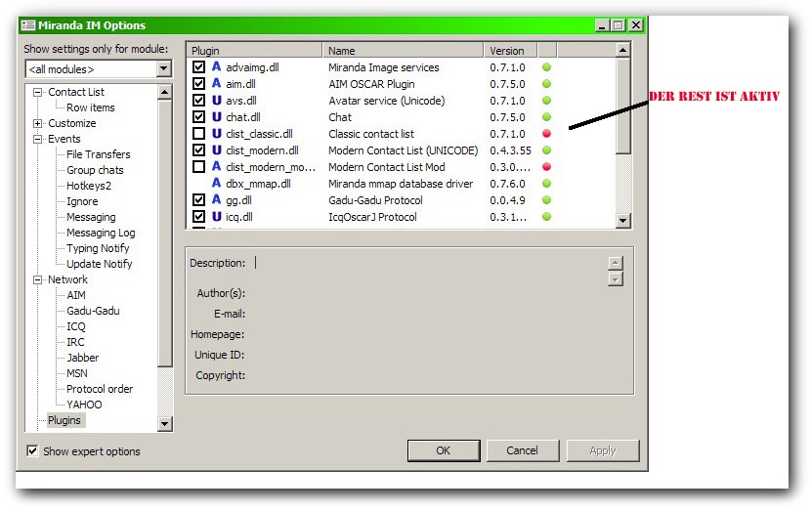Click the 'A' icon of clist_modern_mo... row

coord(217,167)
